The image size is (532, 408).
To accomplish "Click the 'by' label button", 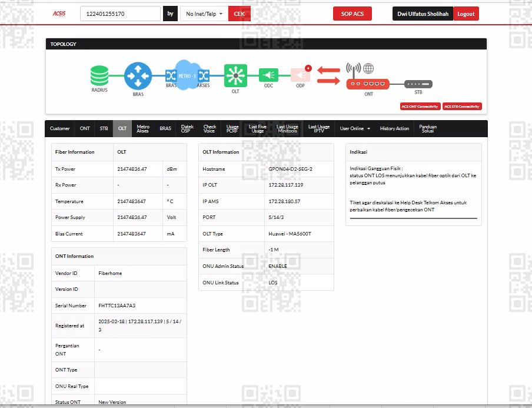I will [x=170, y=14].
